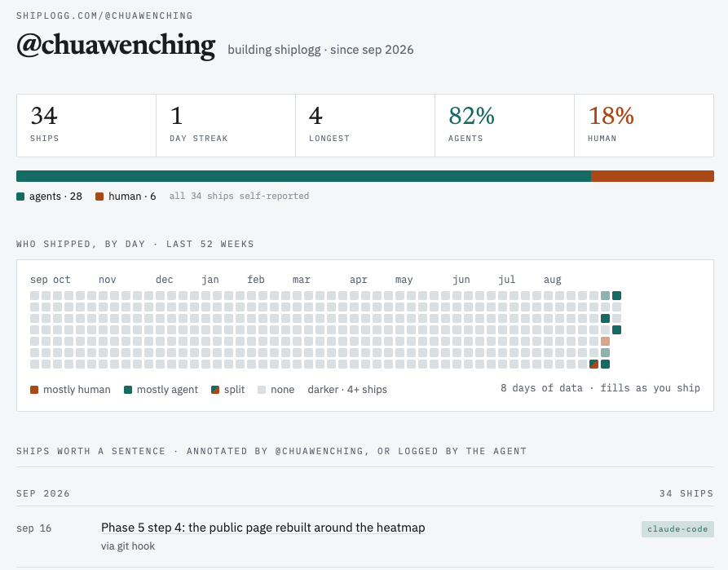Select the split-colored heatmap day cell
This screenshot has height=570, width=728.
(x=593, y=365)
